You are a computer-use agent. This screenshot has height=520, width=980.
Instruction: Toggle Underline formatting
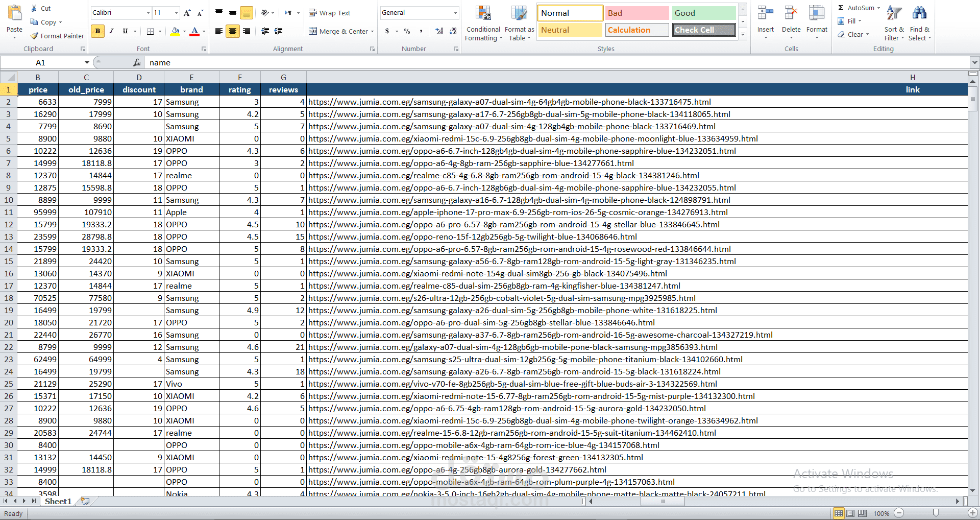(125, 31)
